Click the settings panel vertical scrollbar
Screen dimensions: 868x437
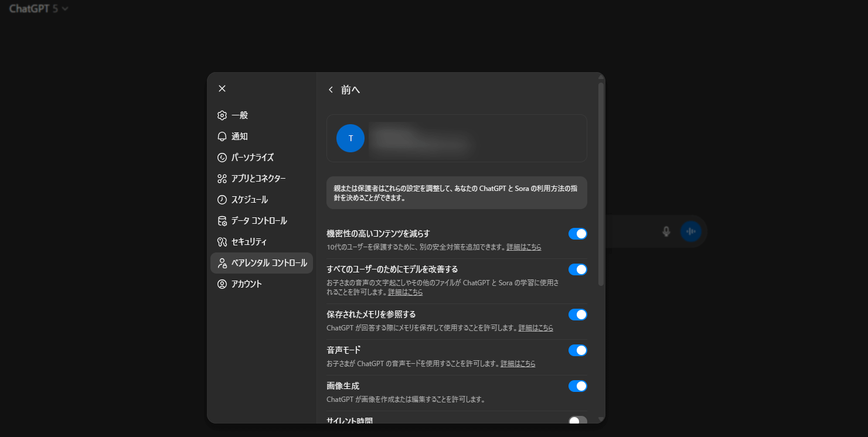[x=601, y=184]
